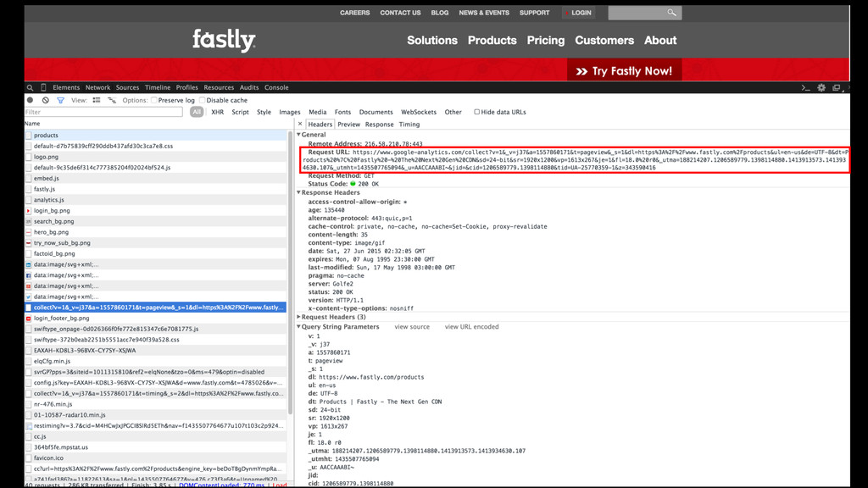Collapse the Response Headers section
The height and width of the screenshot is (488, 868).
click(x=299, y=192)
